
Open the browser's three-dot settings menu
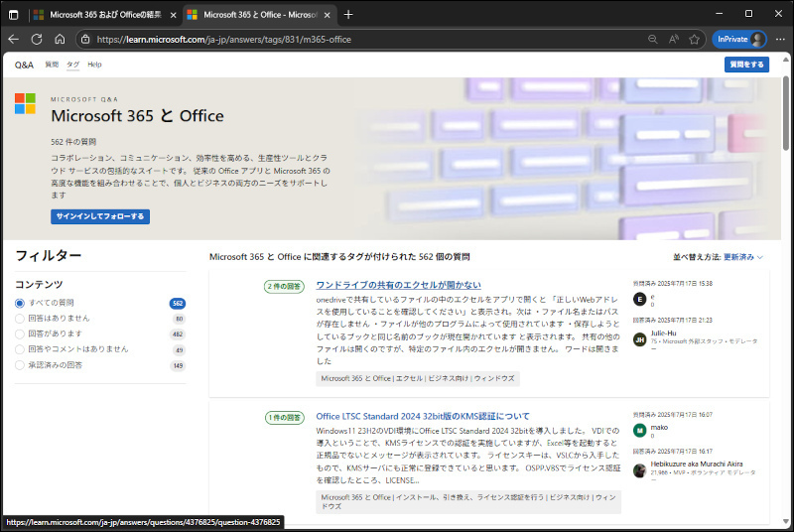(x=779, y=39)
